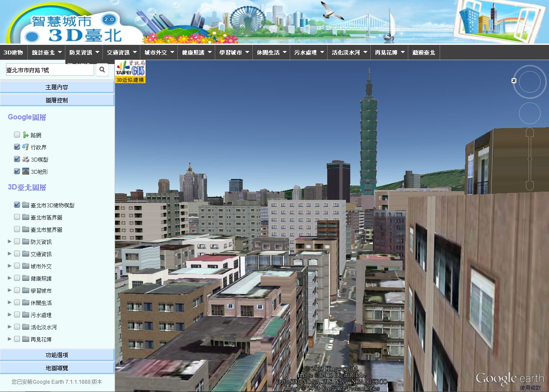Image resolution: width=549 pixels, height=392 pixels.
Task: Click the magnifier search button
Action: coord(102,70)
